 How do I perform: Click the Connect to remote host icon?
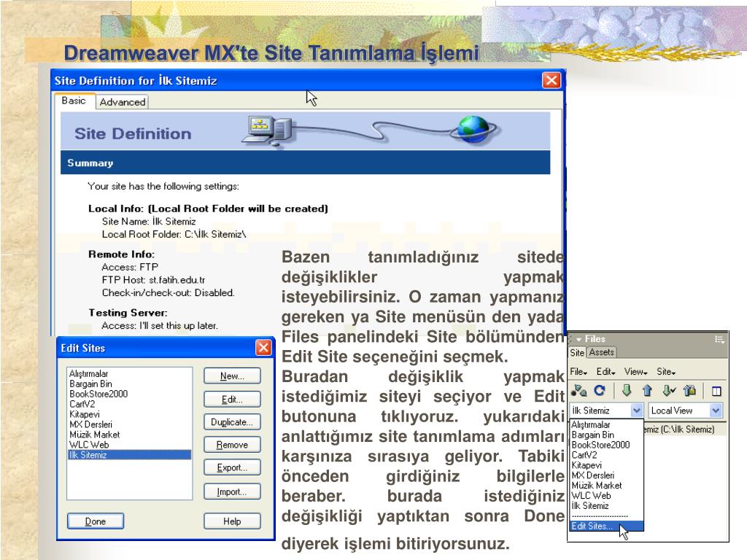578,391
